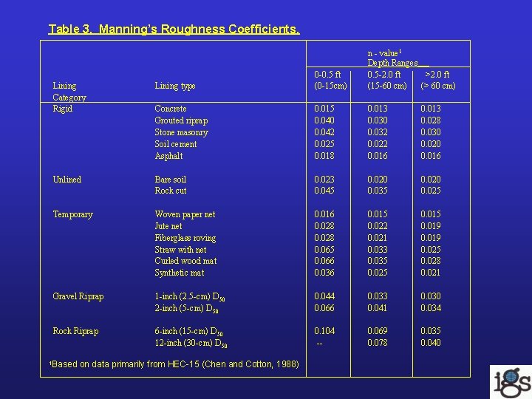Select the 0.065 value in Straw with net row

point(324,250)
